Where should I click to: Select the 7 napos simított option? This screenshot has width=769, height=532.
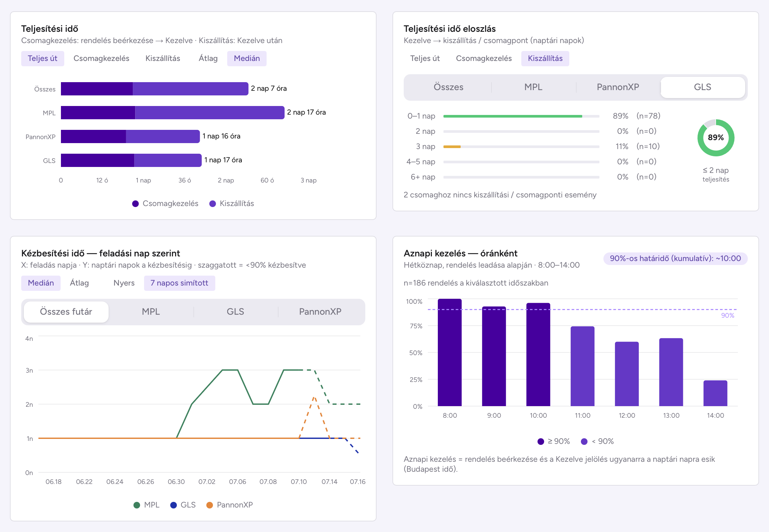[x=179, y=283]
